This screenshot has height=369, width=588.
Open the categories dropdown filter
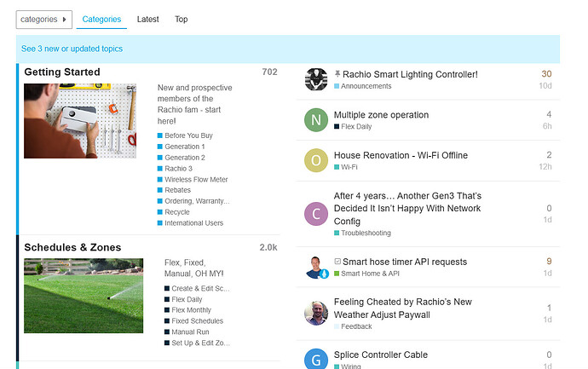tap(43, 20)
